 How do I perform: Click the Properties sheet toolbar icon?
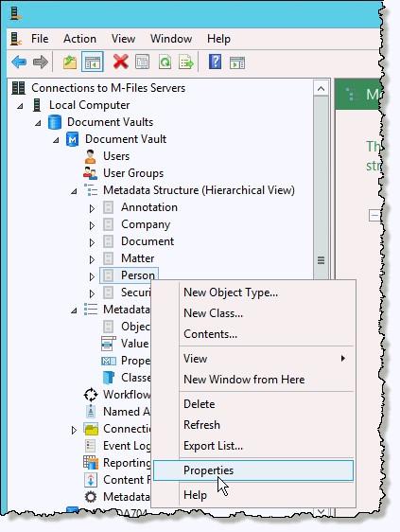pos(142,62)
